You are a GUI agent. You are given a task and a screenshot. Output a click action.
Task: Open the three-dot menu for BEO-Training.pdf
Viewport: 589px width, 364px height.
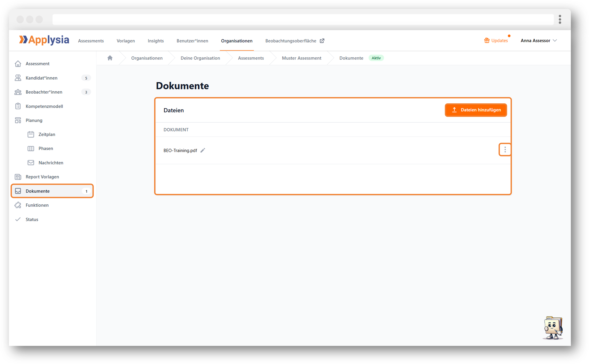pos(505,150)
